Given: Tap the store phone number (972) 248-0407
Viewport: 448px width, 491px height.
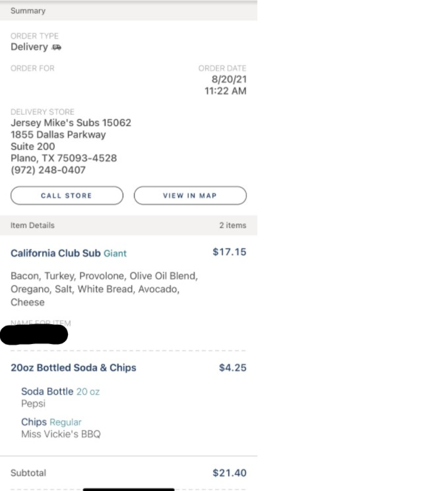Looking at the screenshot, I should pos(48,170).
